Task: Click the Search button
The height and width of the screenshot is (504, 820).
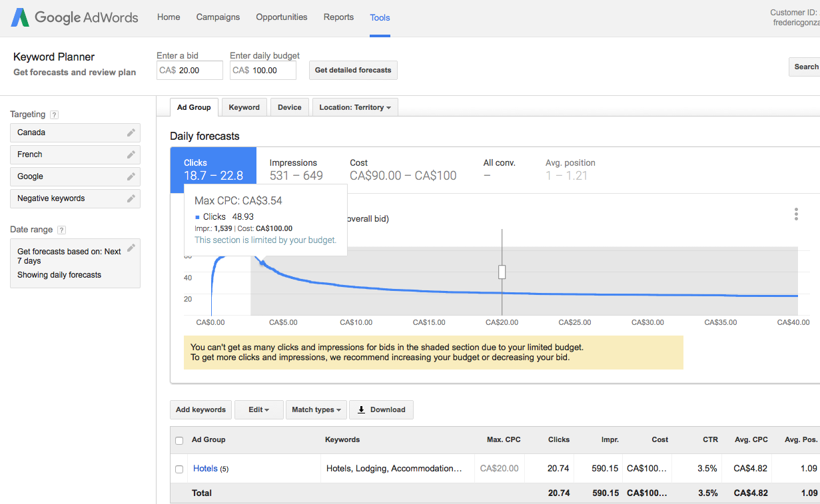Action: [805, 67]
